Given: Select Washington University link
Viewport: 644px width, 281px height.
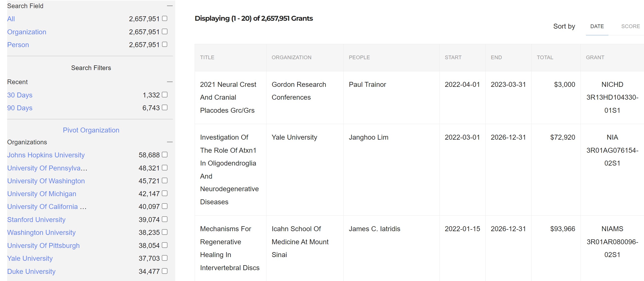Looking at the screenshot, I should coord(42,233).
